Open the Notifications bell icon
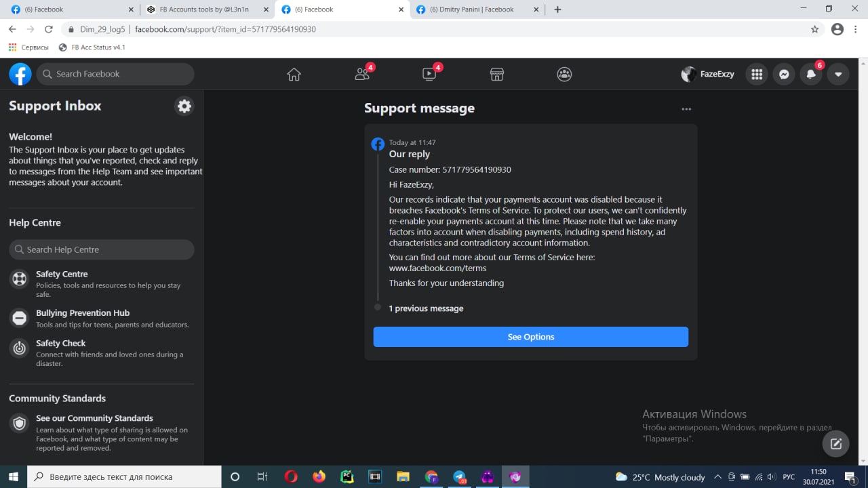Viewport: 868px width, 488px height. 811,75
